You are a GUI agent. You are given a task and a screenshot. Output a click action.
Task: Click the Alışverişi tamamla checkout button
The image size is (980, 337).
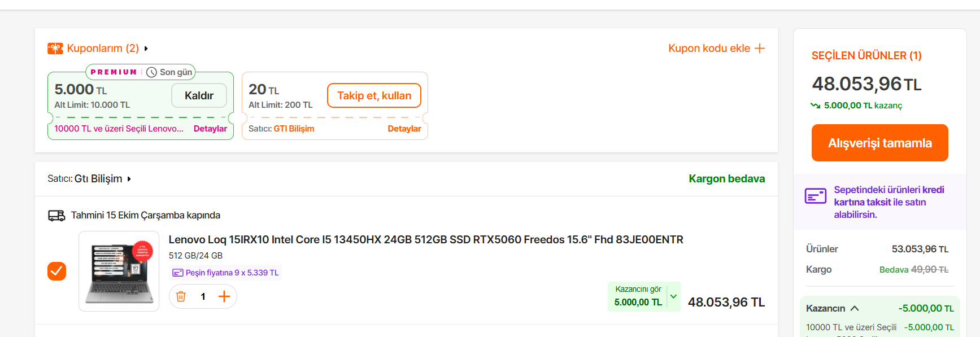(x=879, y=143)
